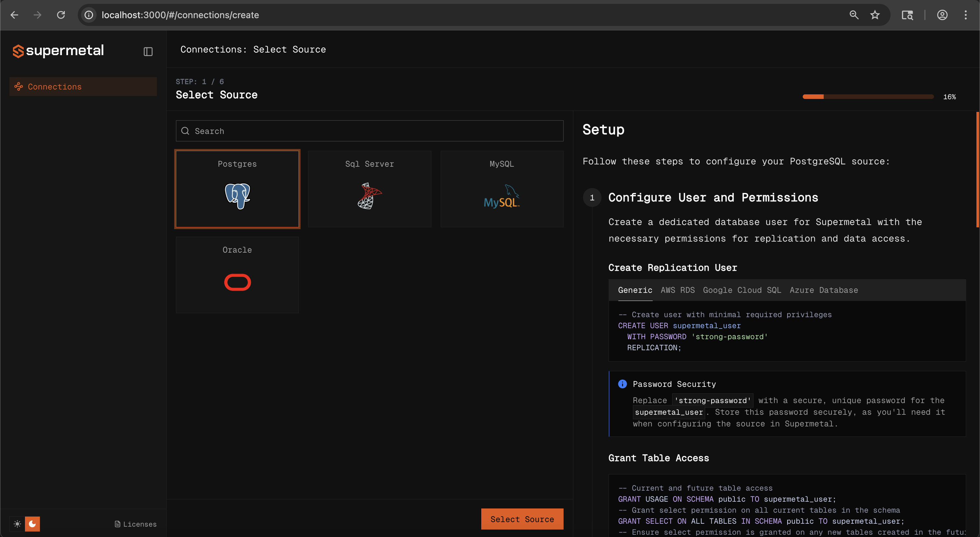Select the Oracle source icon
Screen dimensions: 980x537
coord(237,282)
